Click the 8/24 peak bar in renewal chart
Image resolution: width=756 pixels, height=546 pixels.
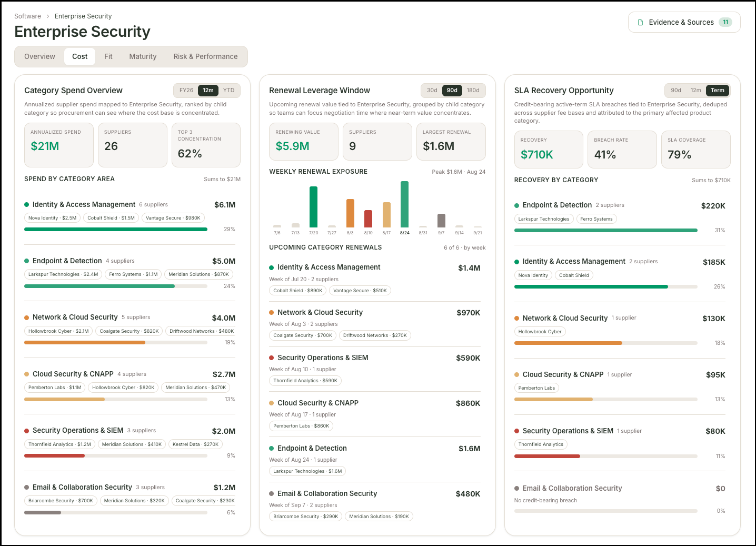point(405,204)
